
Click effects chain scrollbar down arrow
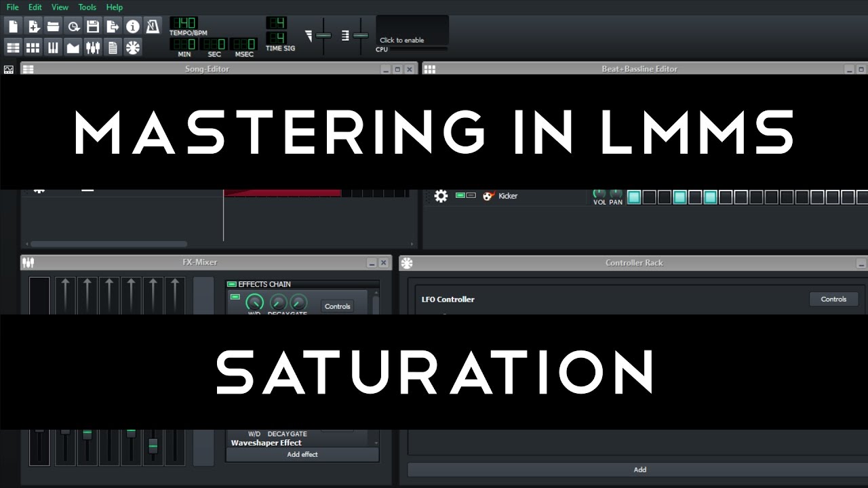pyautogui.click(x=376, y=442)
